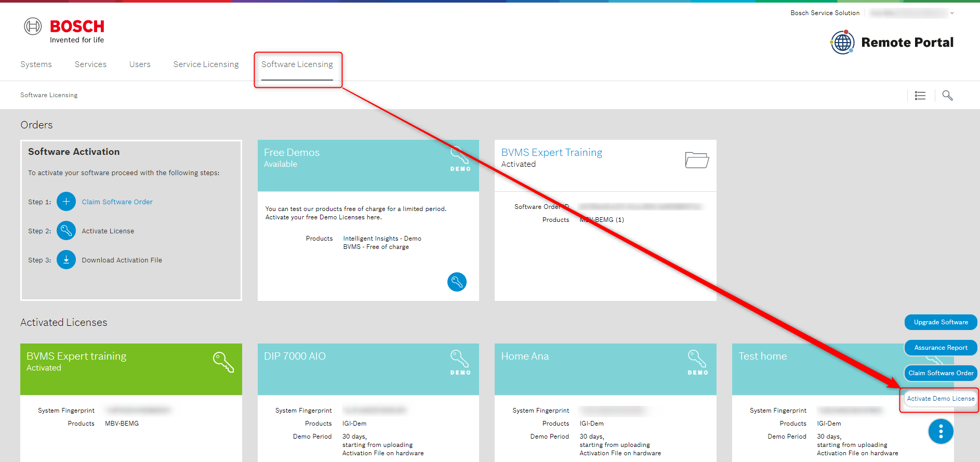Screen dimensions: 980x462
Task: Click the plus icon for Step 1
Action: [66, 202]
